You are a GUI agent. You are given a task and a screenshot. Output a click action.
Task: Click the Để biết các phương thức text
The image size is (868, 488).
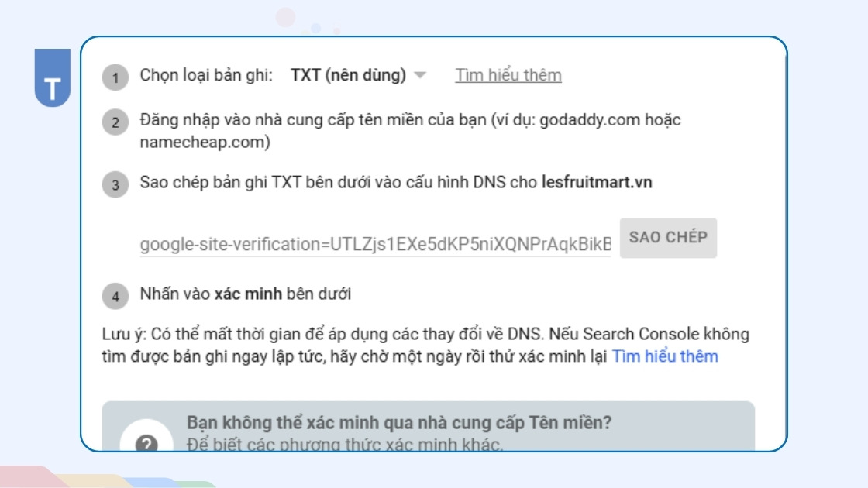tap(345, 445)
